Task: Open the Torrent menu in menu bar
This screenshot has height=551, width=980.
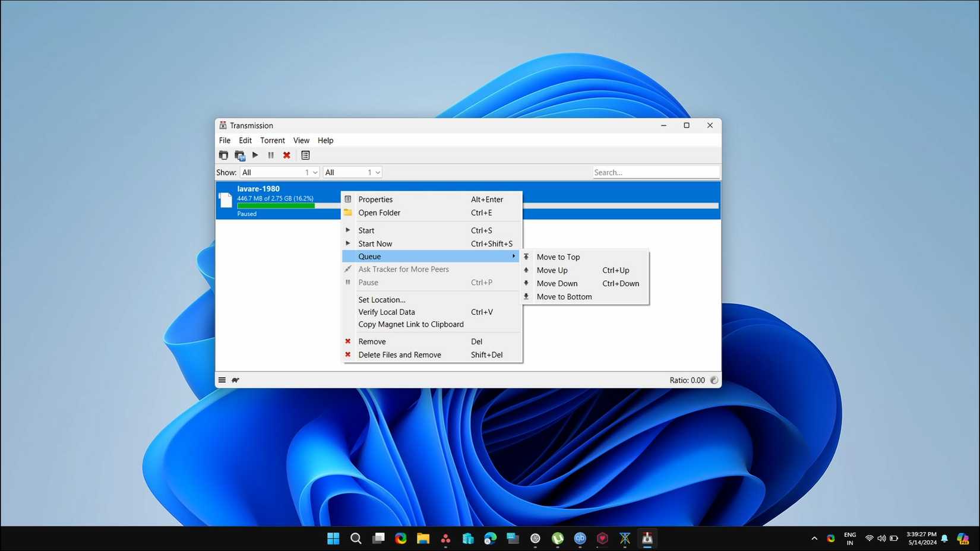Action: (x=272, y=141)
